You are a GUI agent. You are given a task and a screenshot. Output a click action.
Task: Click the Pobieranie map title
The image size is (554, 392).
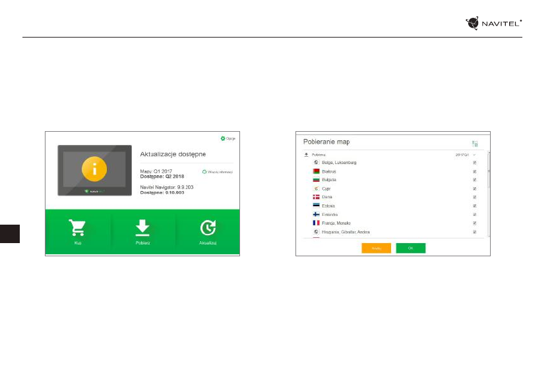coord(326,142)
